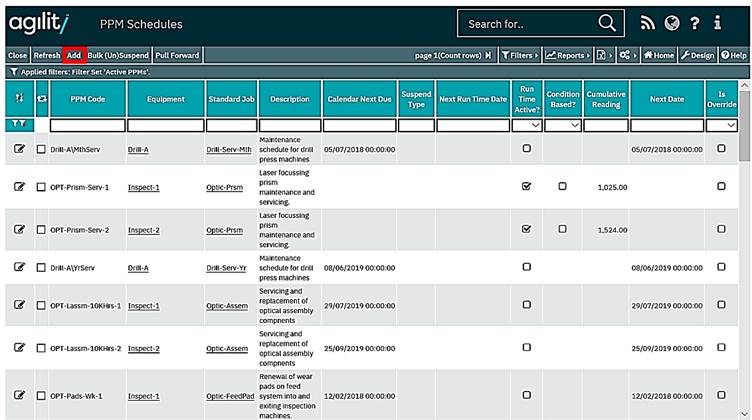Click the vertical scrollbar on the right

[x=744, y=250]
